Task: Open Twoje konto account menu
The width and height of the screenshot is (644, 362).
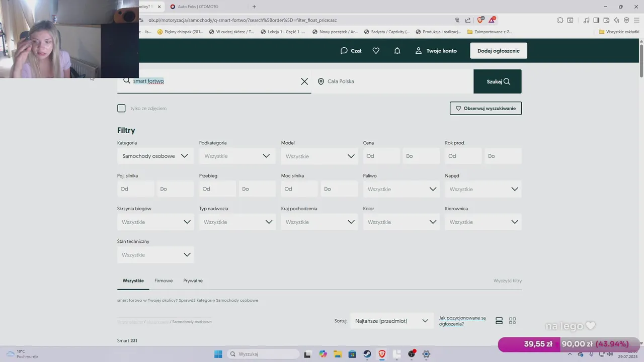Action: pyautogui.click(x=436, y=51)
